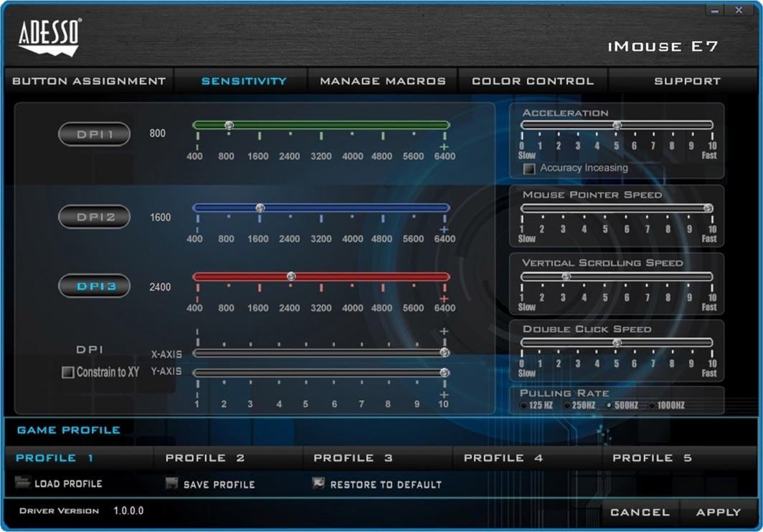Click Load Profile text
The width and height of the screenshot is (763, 532).
click(68, 484)
